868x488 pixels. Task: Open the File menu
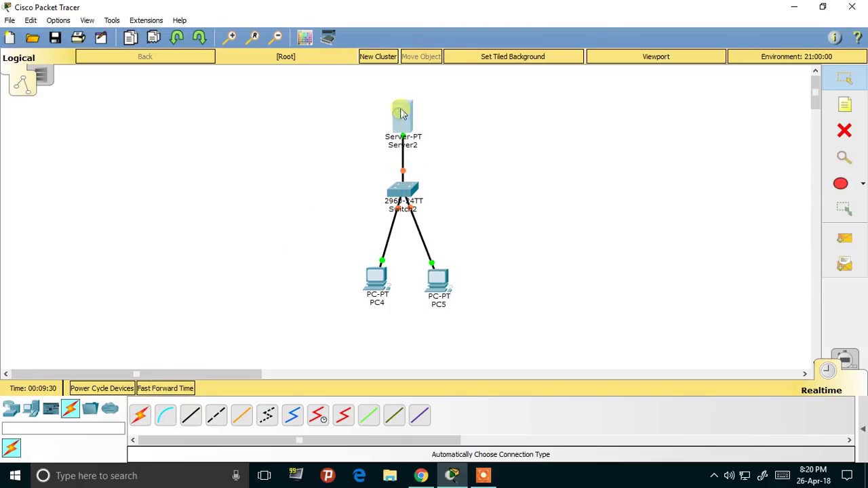(9, 20)
